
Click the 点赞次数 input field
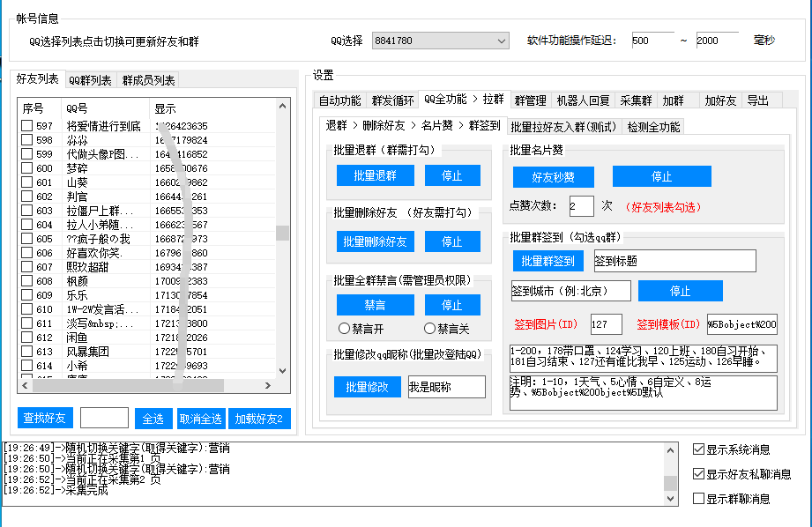[x=581, y=206]
